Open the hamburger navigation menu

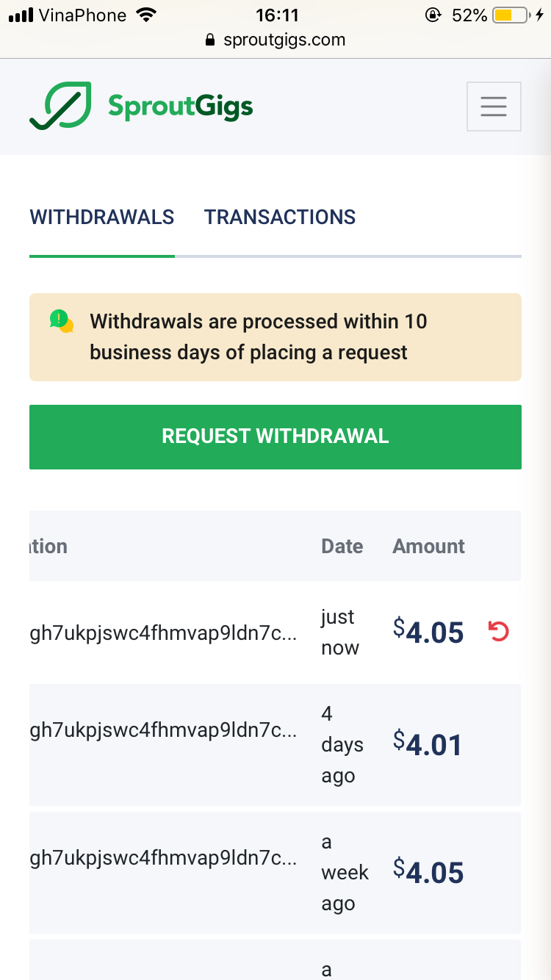pos(494,107)
